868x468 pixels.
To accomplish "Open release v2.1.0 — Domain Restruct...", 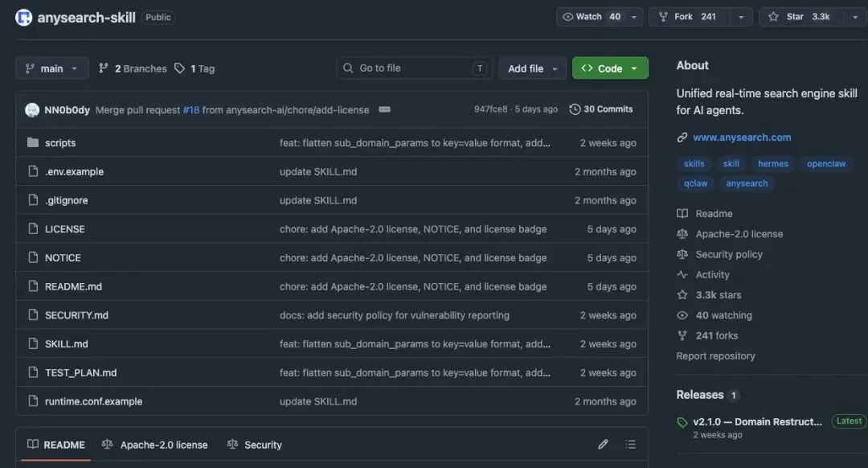I will coord(757,421).
